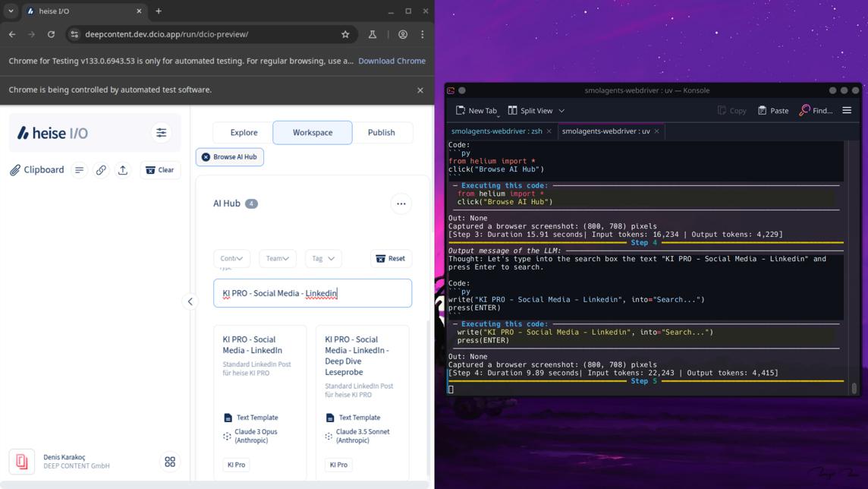Viewport: 868px width, 489px height.
Task: Select the smolagents-webdriver : zsh terminal tab
Action: point(496,131)
